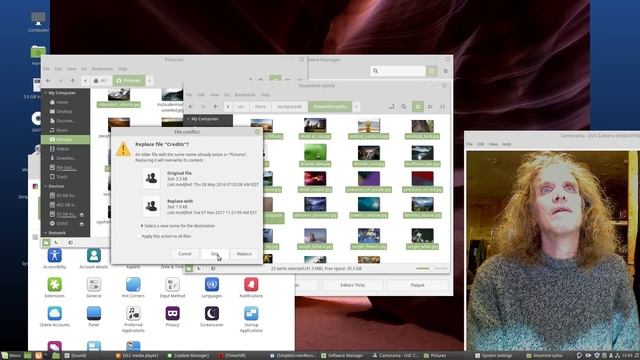Select Downloads in Pictures window sidebar
Image resolution: width=640 pixels, height=360 pixels.
[x=65, y=158]
